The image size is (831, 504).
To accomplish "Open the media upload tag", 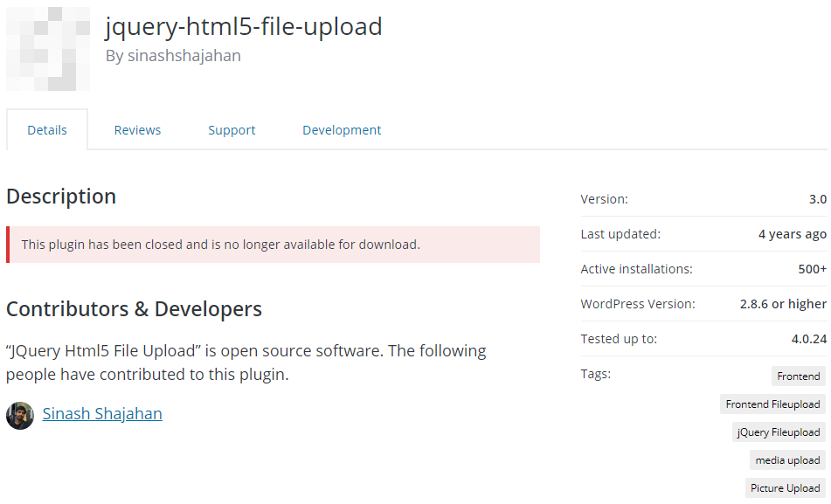I will click(787, 460).
